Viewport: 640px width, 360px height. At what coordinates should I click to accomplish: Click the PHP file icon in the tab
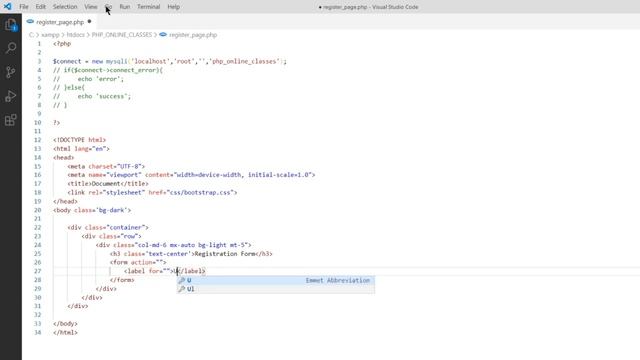click(x=30, y=22)
